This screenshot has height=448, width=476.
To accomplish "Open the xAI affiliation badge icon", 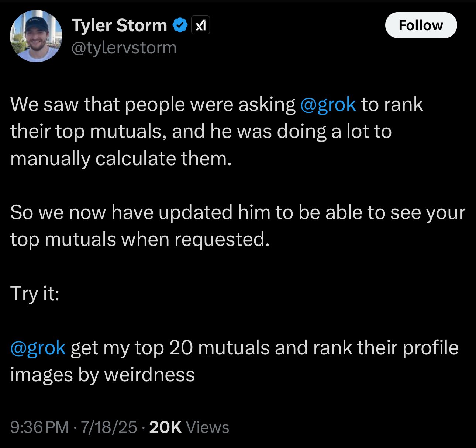I will tap(200, 25).
